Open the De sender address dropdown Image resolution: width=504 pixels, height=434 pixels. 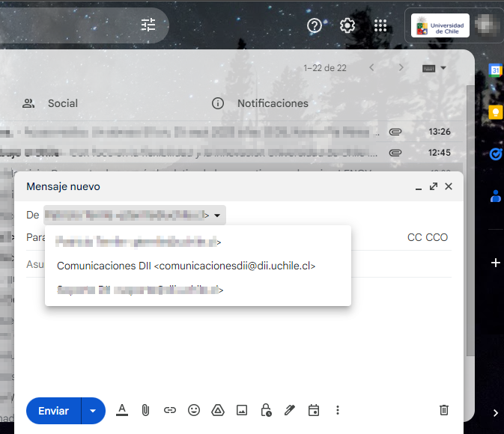tap(135, 215)
